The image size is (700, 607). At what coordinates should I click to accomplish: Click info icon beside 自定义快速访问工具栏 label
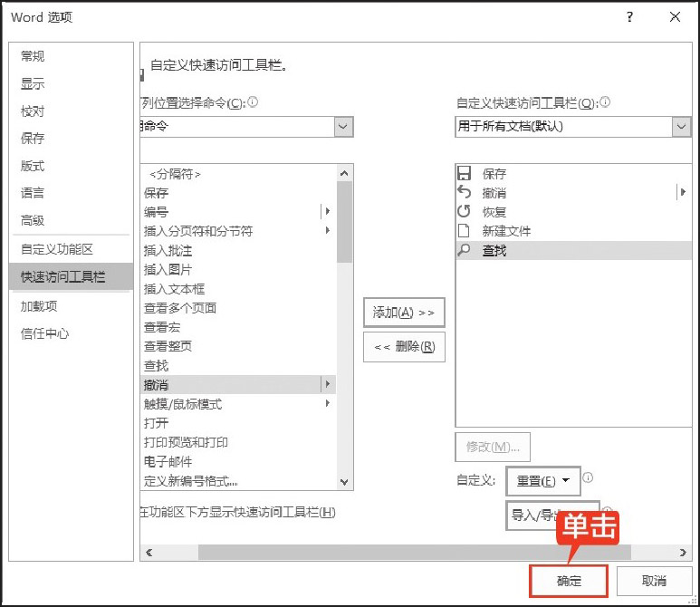click(605, 102)
